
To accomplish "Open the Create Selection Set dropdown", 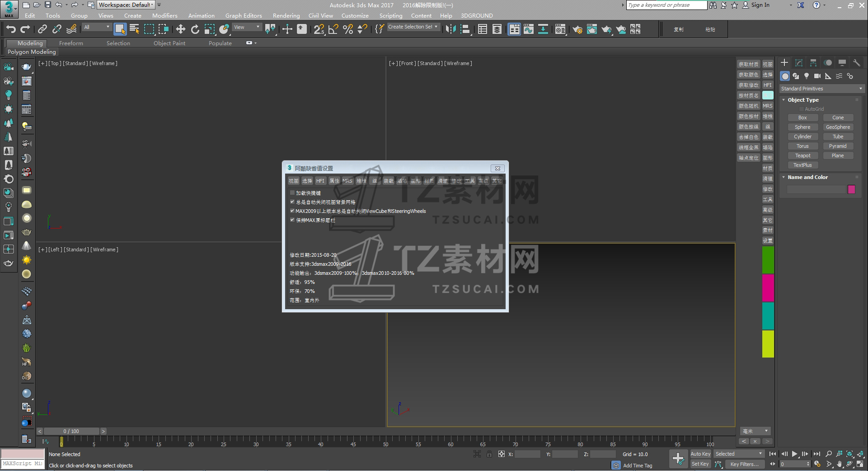I will tap(413, 27).
